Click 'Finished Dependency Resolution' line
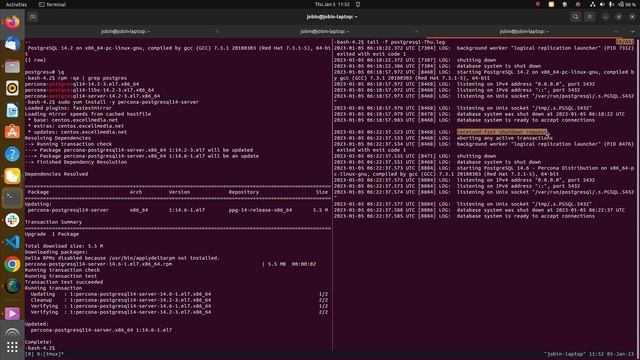Viewport: 640px width, 360px height. coord(82,162)
